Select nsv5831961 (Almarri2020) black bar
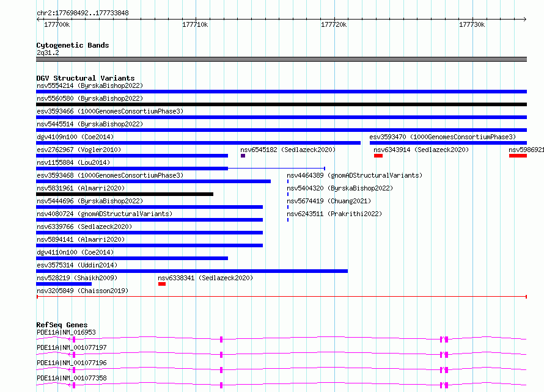 point(125,194)
